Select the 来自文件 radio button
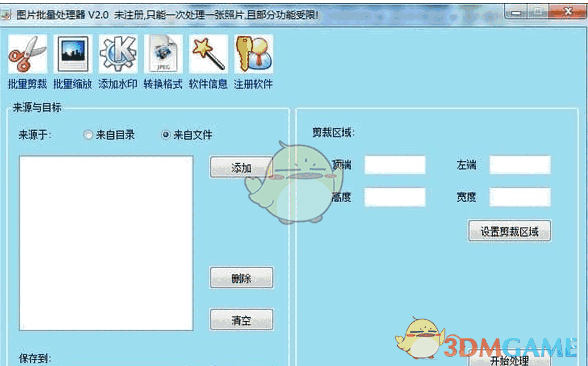588x366 pixels. click(165, 135)
